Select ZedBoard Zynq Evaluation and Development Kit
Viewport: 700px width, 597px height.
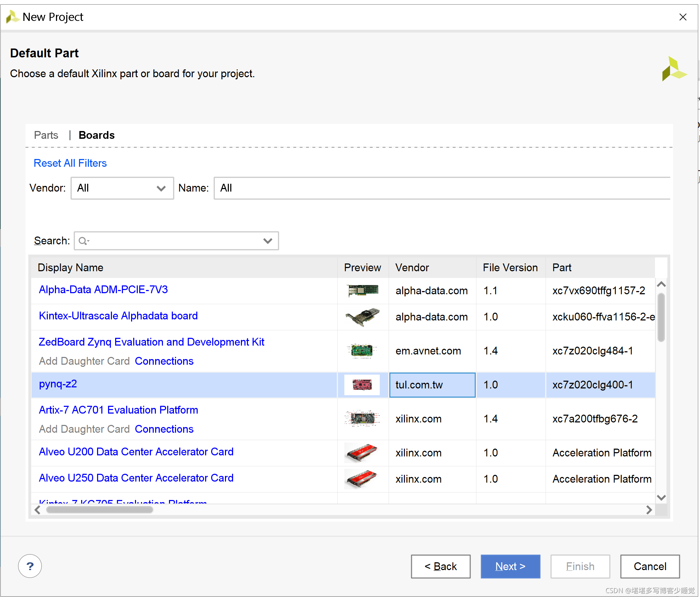(x=151, y=342)
